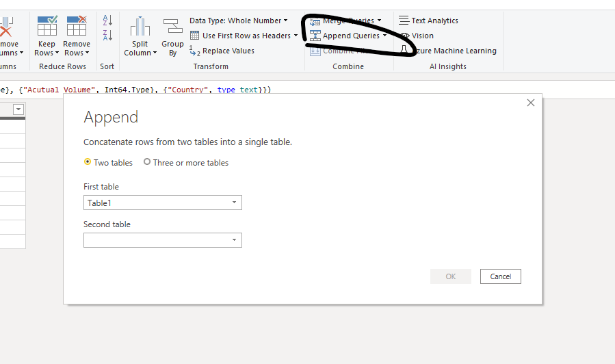
Task: Open the Second table dropdown
Action: [163, 240]
